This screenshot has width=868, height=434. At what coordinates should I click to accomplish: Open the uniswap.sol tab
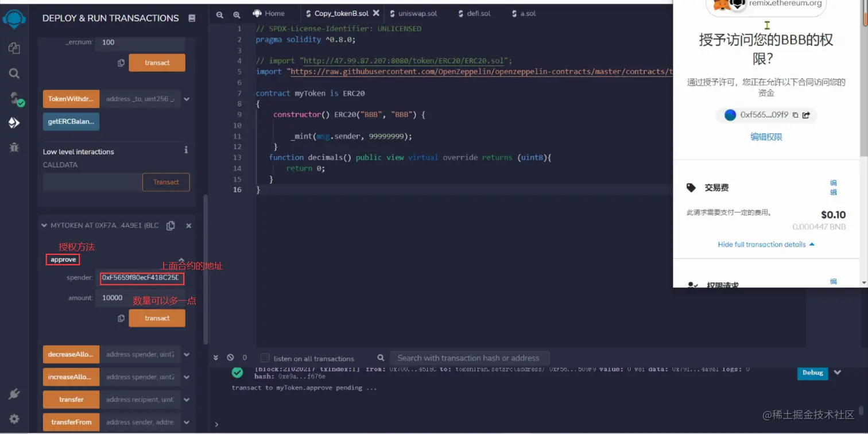click(x=413, y=13)
